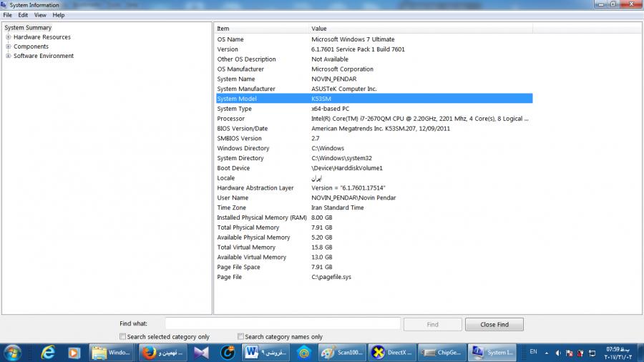
Task: Click the Find button
Action: pyautogui.click(x=432, y=324)
